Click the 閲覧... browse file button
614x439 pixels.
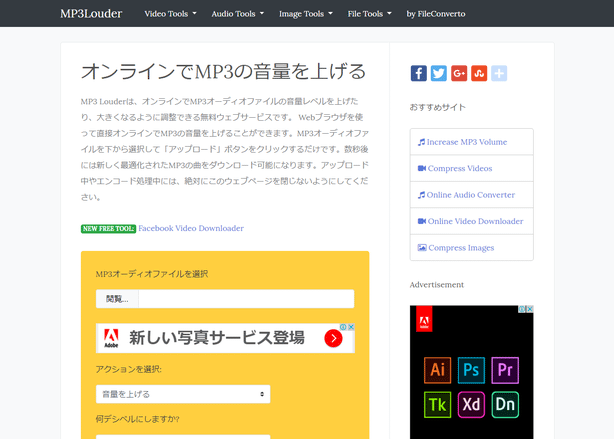coord(117,299)
